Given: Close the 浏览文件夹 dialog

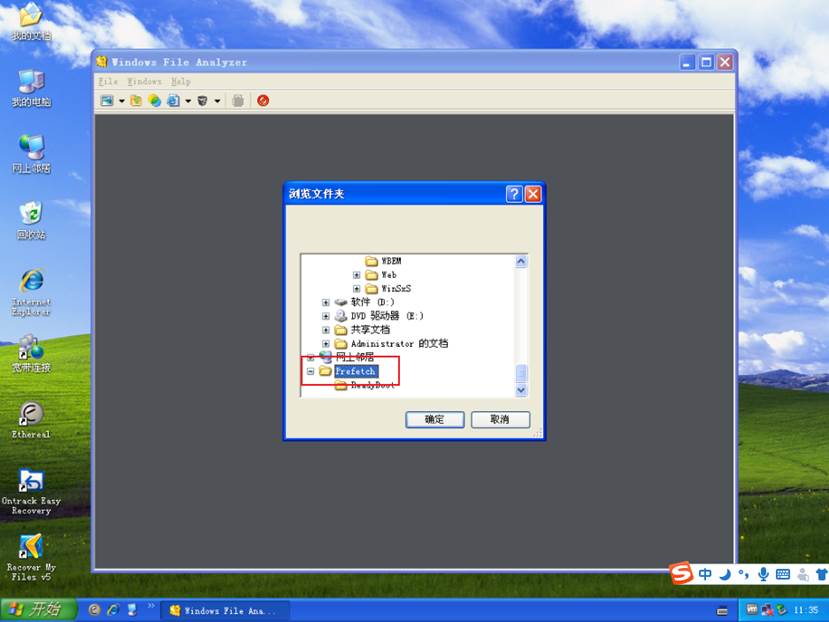Looking at the screenshot, I should pos(533,194).
